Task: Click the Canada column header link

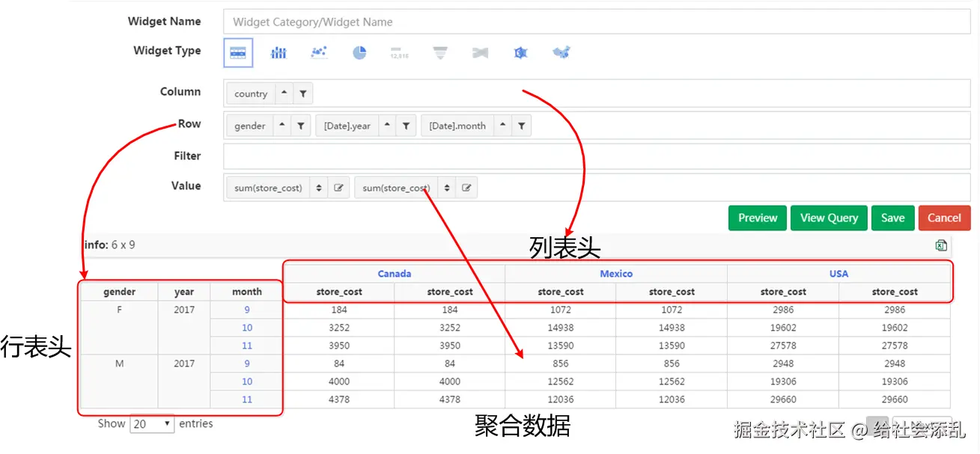Action: [395, 274]
